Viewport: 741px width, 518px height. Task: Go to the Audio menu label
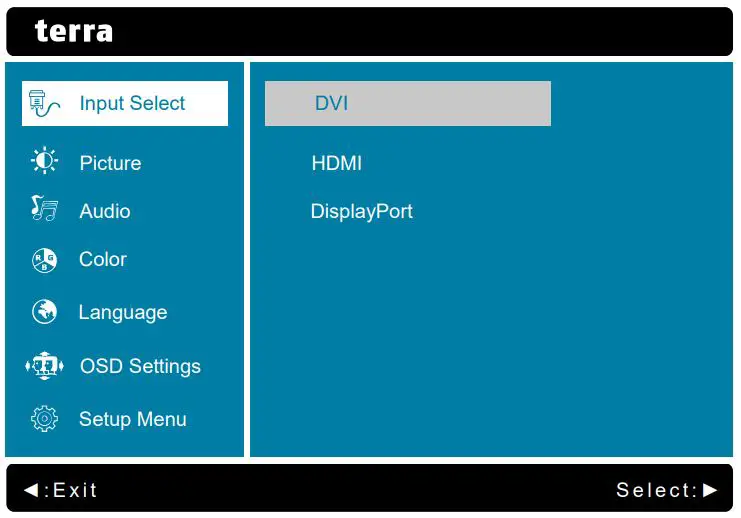105,211
